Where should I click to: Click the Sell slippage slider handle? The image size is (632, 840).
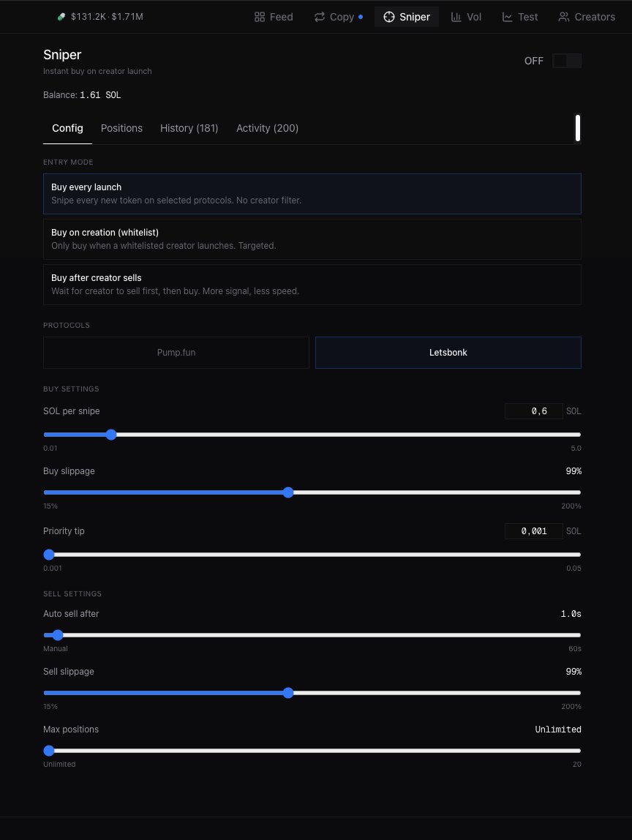point(288,693)
